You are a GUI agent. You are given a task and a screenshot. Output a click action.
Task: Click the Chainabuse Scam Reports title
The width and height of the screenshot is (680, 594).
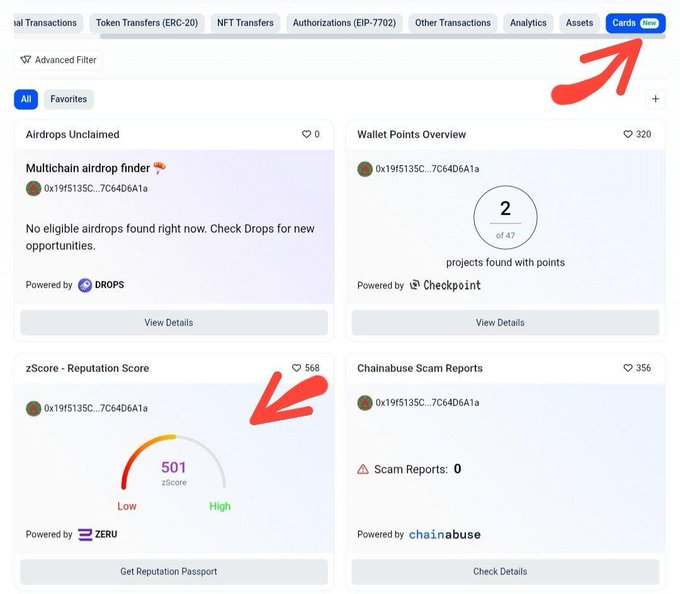click(420, 368)
